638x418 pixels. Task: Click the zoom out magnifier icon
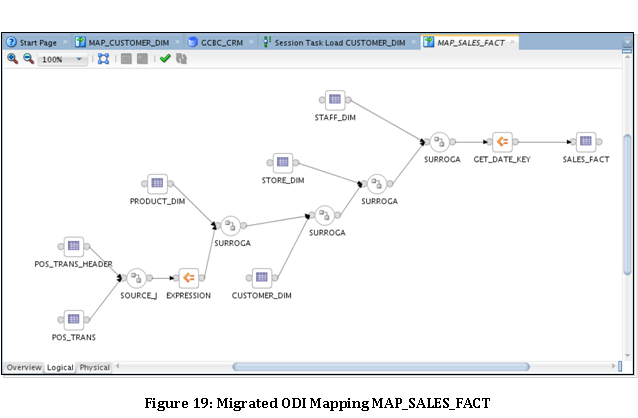[x=28, y=59]
